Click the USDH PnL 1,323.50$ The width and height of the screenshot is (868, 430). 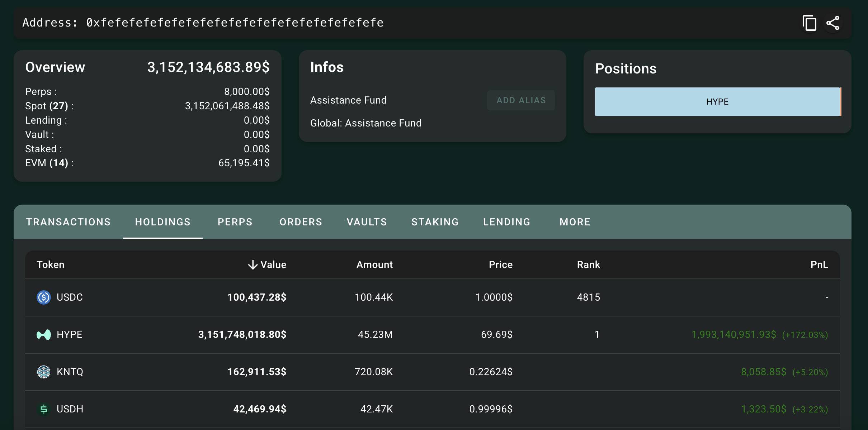[764, 409]
